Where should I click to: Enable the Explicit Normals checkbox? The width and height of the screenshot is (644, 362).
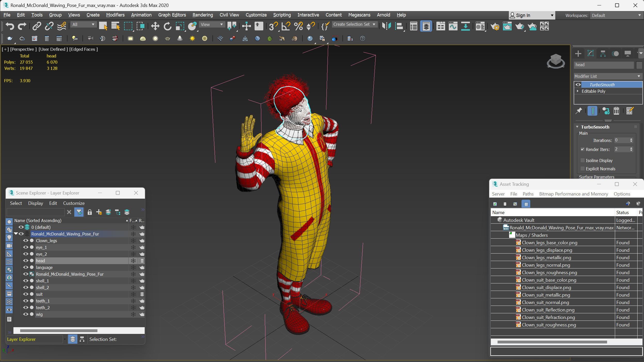[x=582, y=169]
